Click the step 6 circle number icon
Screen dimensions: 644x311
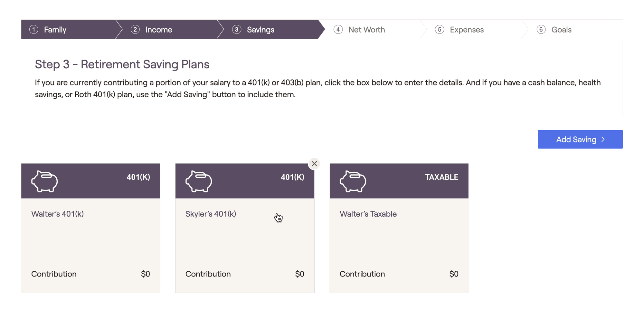(x=541, y=30)
